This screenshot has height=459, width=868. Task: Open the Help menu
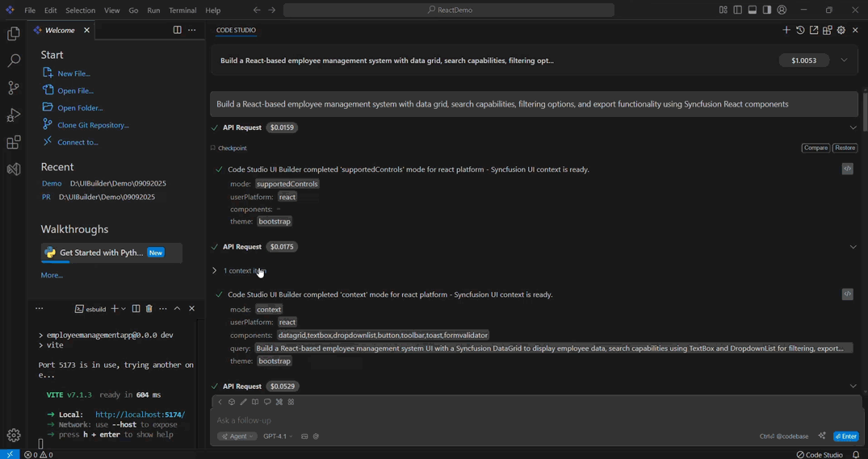pyautogui.click(x=212, y=10)
